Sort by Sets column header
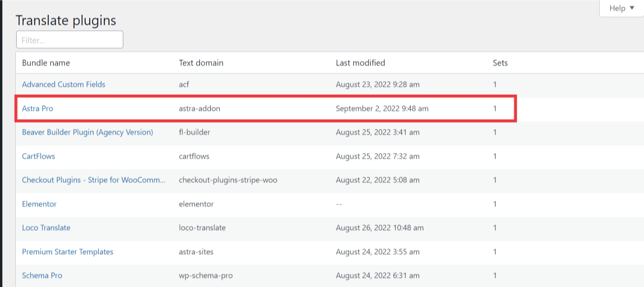Image resolution: width=644 pixels, height=287 pixels. tap(500, 63)
